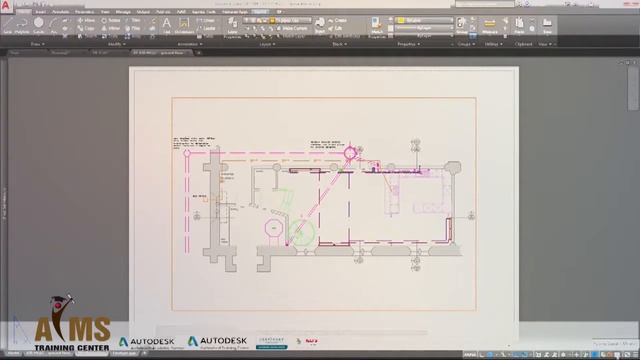The height and width of the screenshot is (360, 640).
Task: Click the Measure tool
Action: [x=489, y=25]
